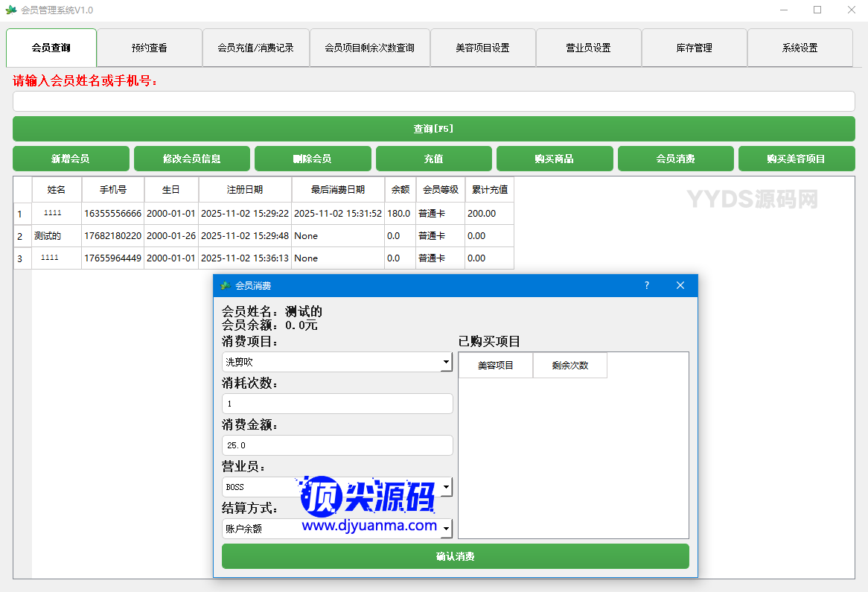Screen dimensions: 868x592
Task: Switch to the 预约查看 tab
Action: pos(149,48)
